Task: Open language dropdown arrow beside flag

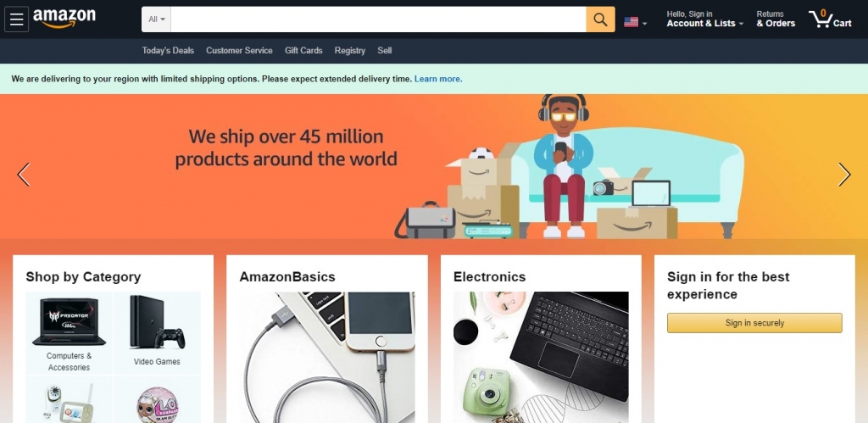Action: point(644,23)
